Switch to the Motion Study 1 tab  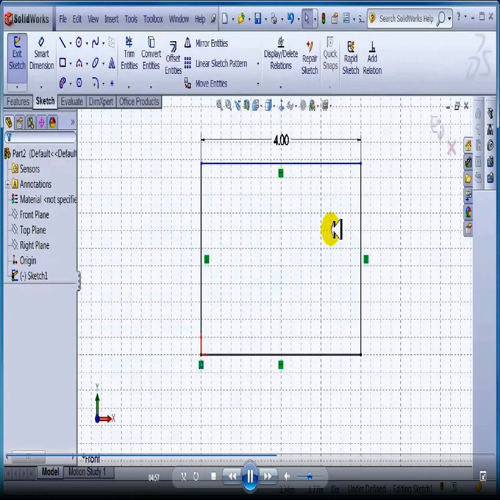click(x=87, y=472)
